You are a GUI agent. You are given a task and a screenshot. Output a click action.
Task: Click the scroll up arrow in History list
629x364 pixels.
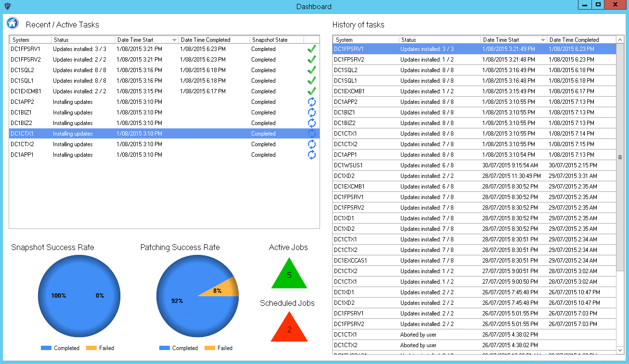pos(620,39)
